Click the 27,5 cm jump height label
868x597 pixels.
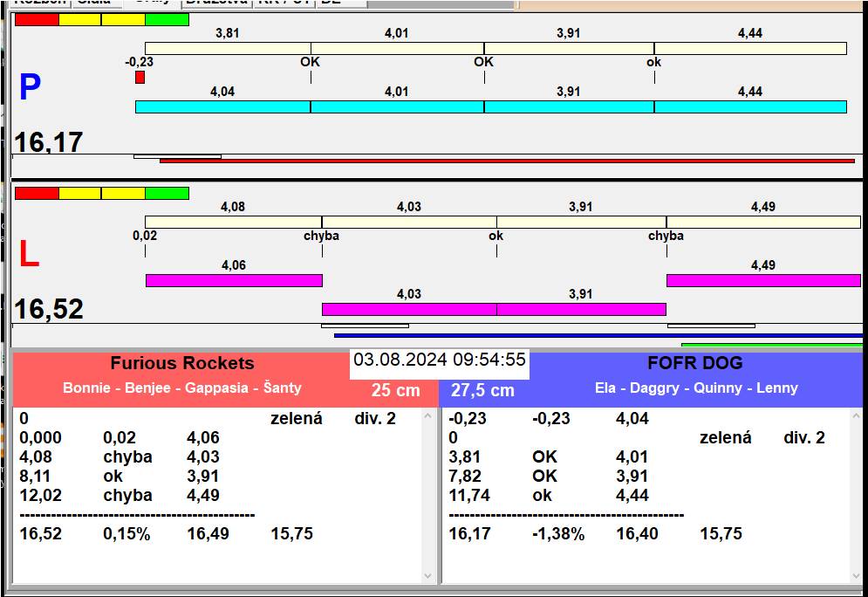[482, 390]
